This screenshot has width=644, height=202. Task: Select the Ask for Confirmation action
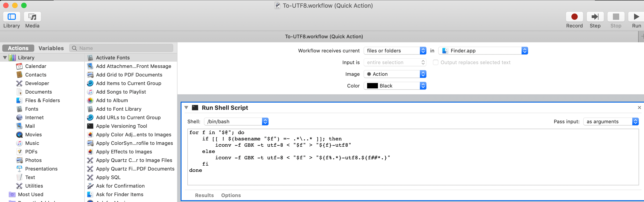[120, 186]
